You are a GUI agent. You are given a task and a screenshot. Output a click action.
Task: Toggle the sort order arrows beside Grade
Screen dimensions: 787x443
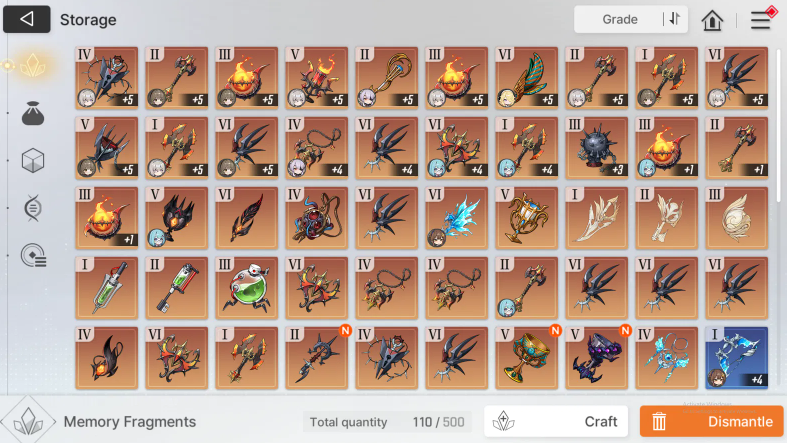click(x=674, y=19)
